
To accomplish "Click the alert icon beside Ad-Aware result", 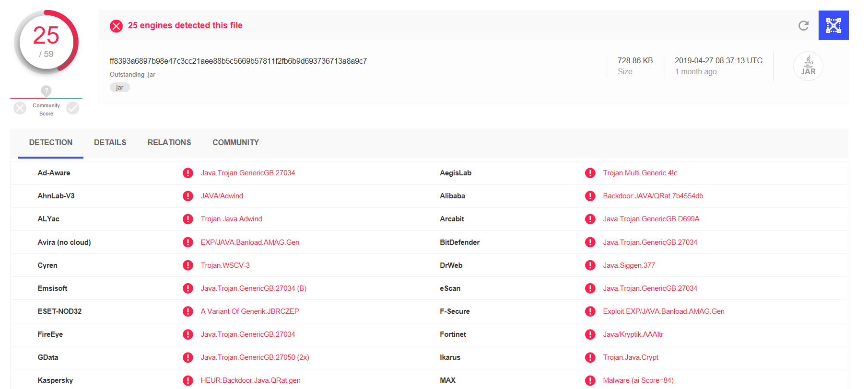I will [188, 173].
